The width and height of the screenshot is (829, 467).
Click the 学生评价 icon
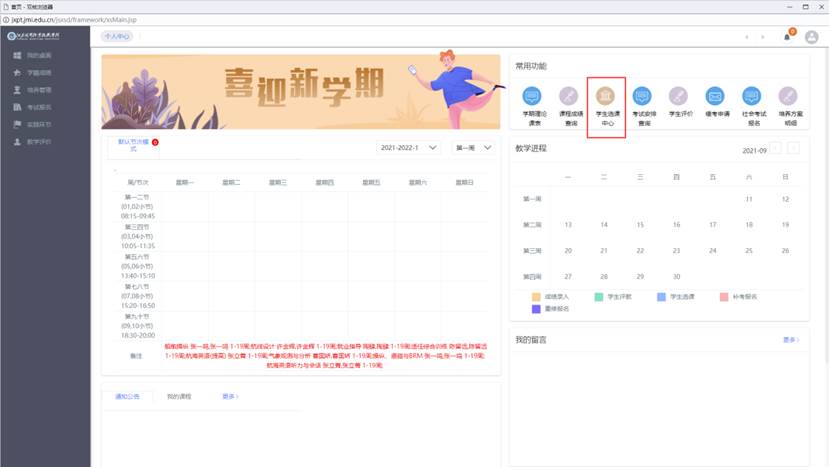point(678,97)
